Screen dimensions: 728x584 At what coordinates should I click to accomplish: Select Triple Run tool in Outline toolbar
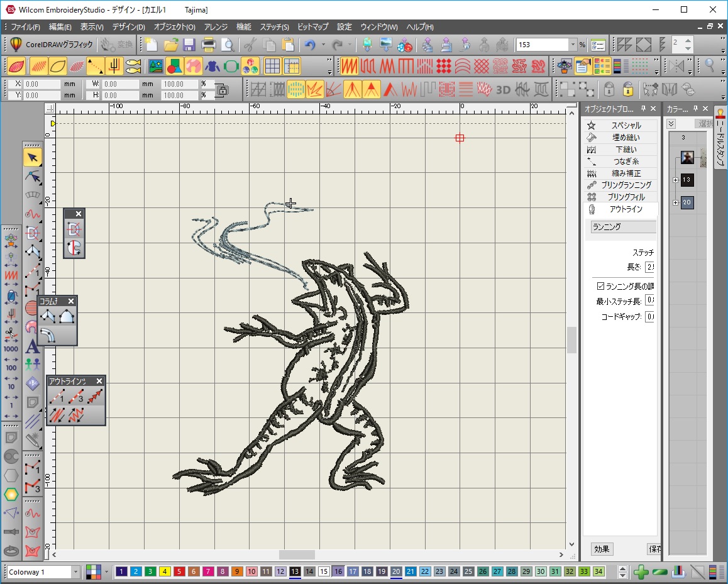[x=75, y=397]
